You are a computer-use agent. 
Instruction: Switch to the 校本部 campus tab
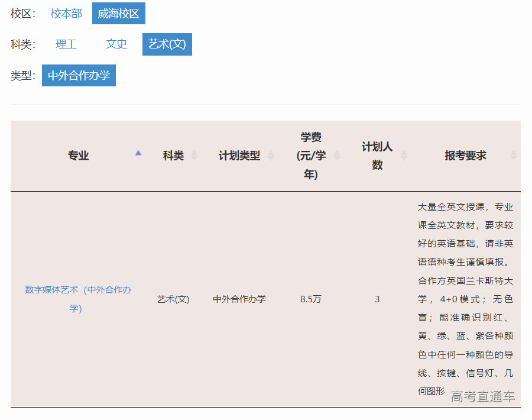[66, 13]
